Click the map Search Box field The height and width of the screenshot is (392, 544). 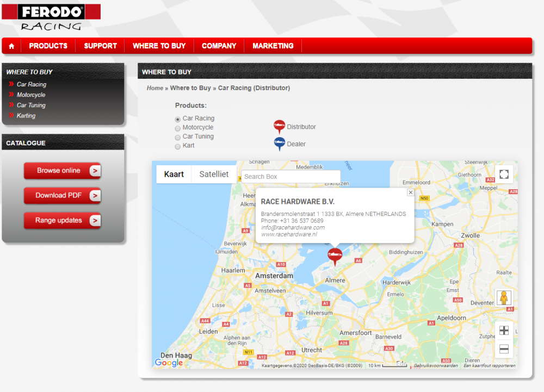click(290, 176)
